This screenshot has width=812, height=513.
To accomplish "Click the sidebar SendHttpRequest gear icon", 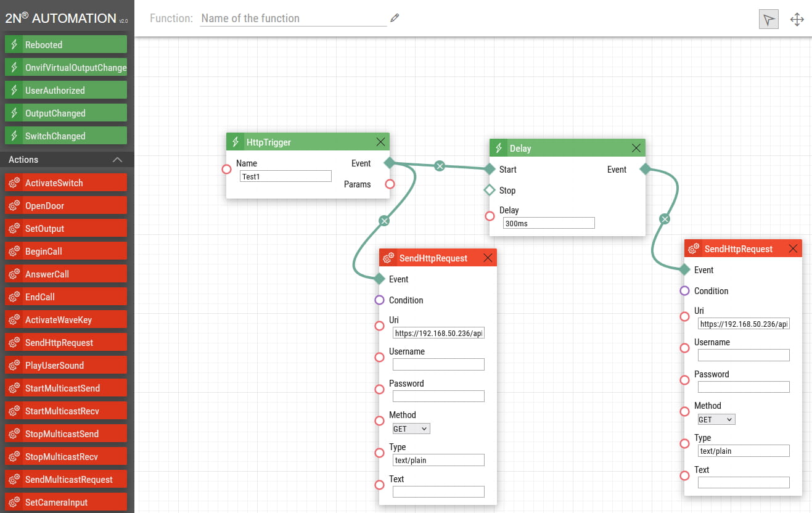I will [14, 342].
